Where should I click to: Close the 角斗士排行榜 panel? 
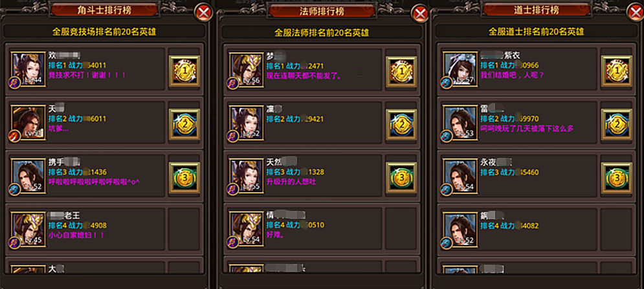click(203, 13)
